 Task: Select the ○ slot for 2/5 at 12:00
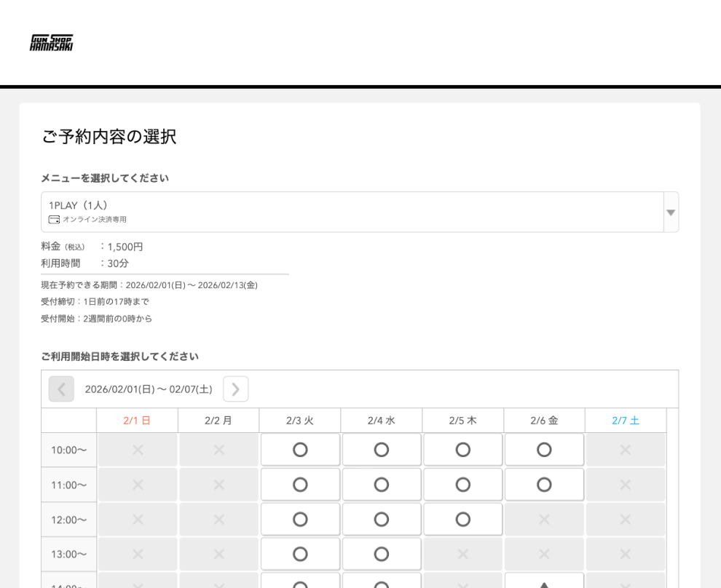(x=462, y=519)
